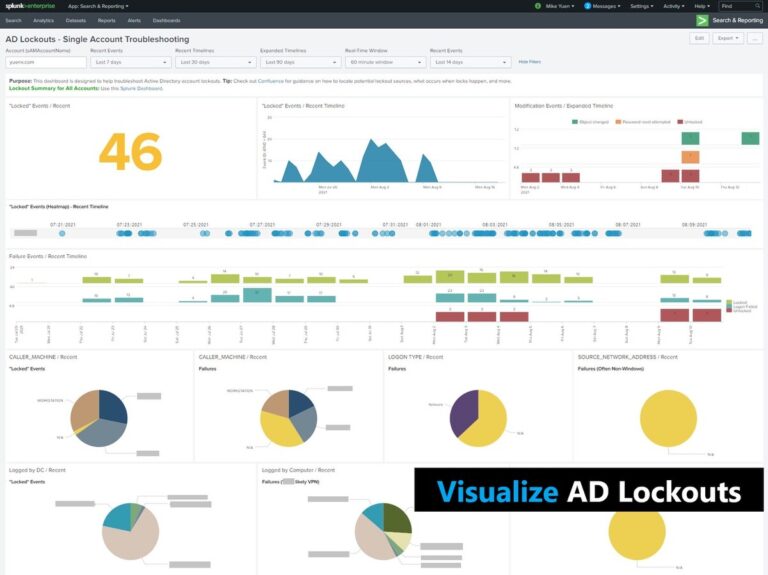
Task: Open the Settings menu
Action: pyautogui.click(x=642, y=6)
